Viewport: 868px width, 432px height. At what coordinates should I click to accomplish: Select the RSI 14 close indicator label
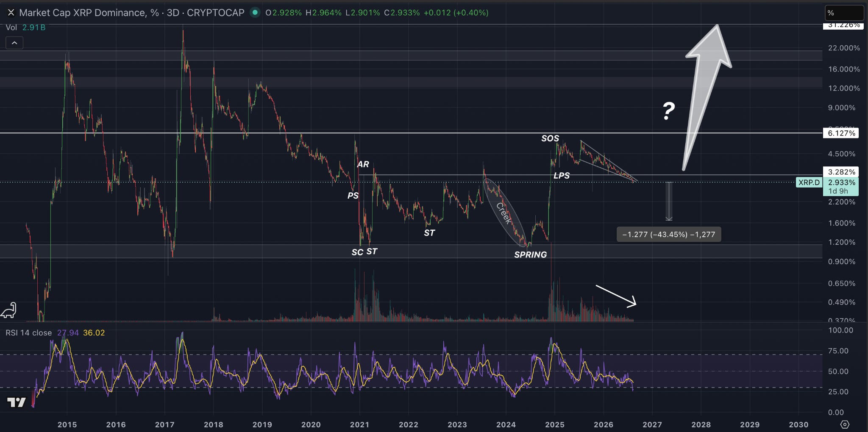tap(28, 333)
